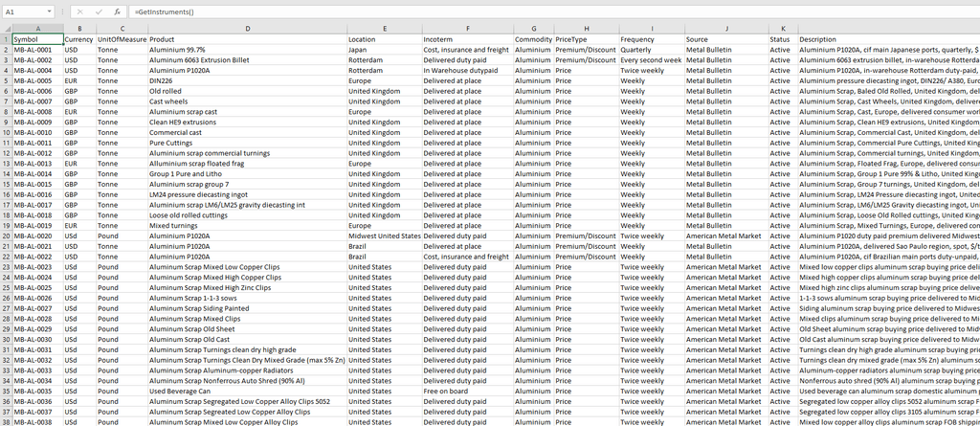
Task: Select column D header
Action: (247, 29)
